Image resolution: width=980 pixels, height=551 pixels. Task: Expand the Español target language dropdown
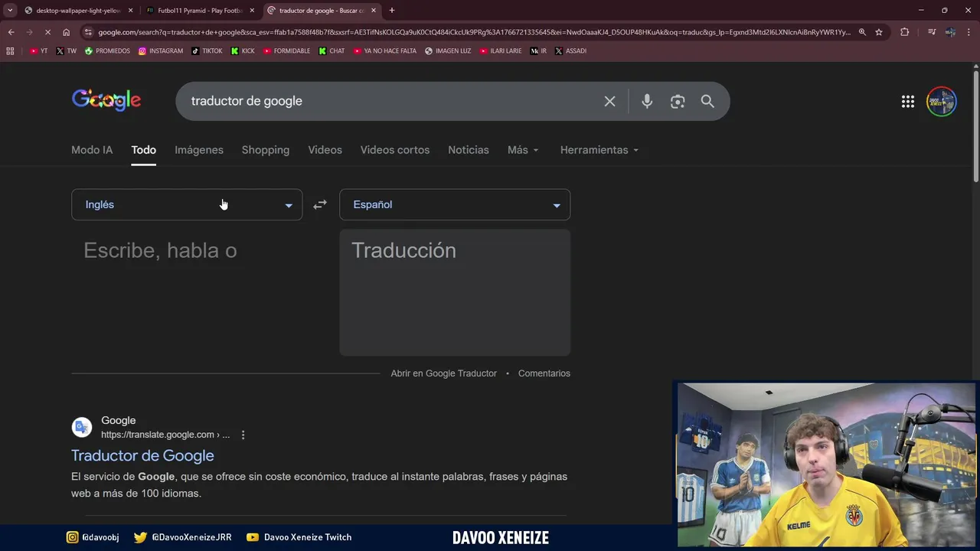coord(455,204)
